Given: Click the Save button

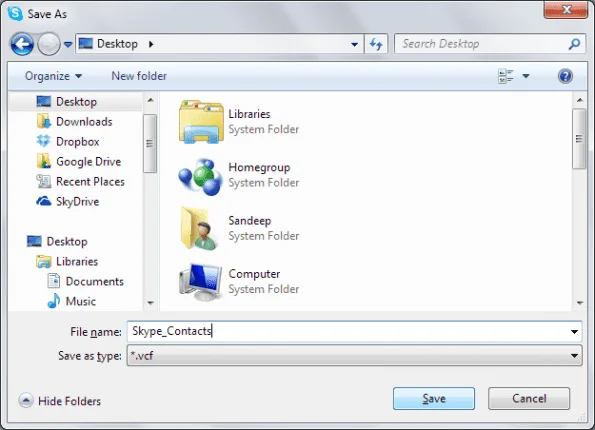Looking at the screenshot, I should (x=434, y=398).
